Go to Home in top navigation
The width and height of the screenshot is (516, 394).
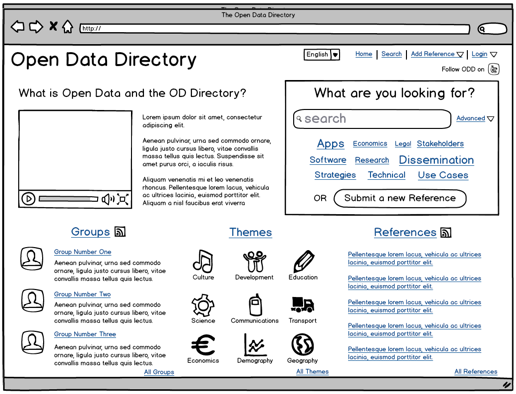364,54
